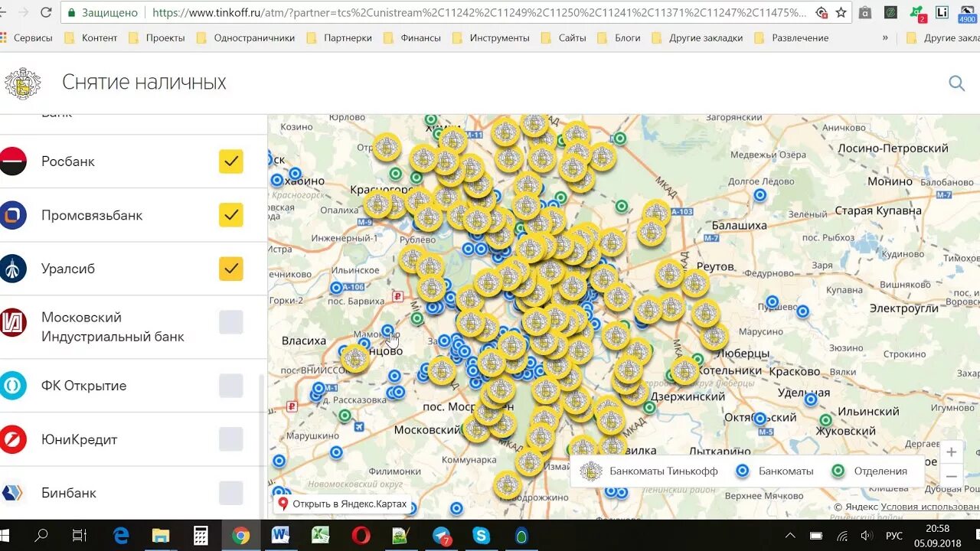The width and height of the screenshot is (980, 551).
Task: Open the Другие закладки folder next to Блоги
Action: [x=697, y=37]
